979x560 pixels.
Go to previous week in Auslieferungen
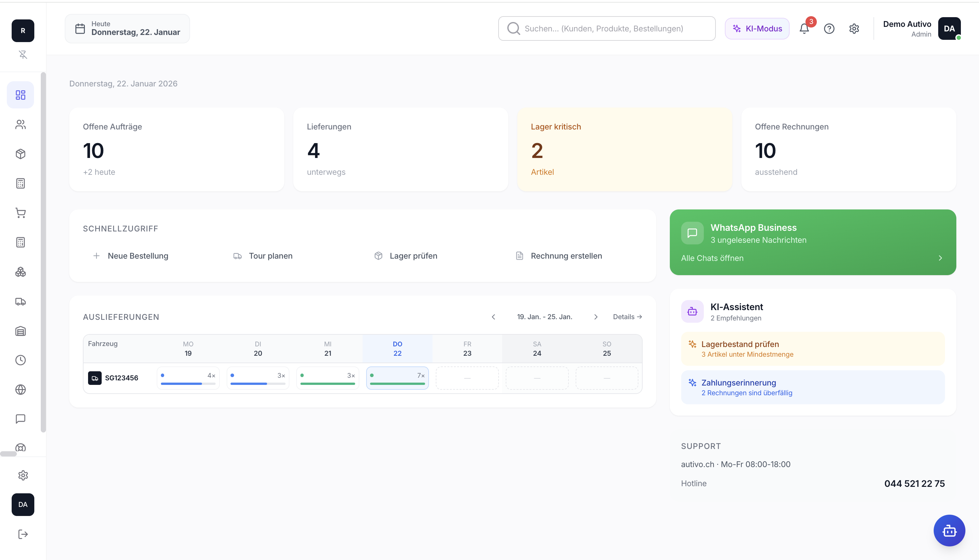click(x=493, y=317)
